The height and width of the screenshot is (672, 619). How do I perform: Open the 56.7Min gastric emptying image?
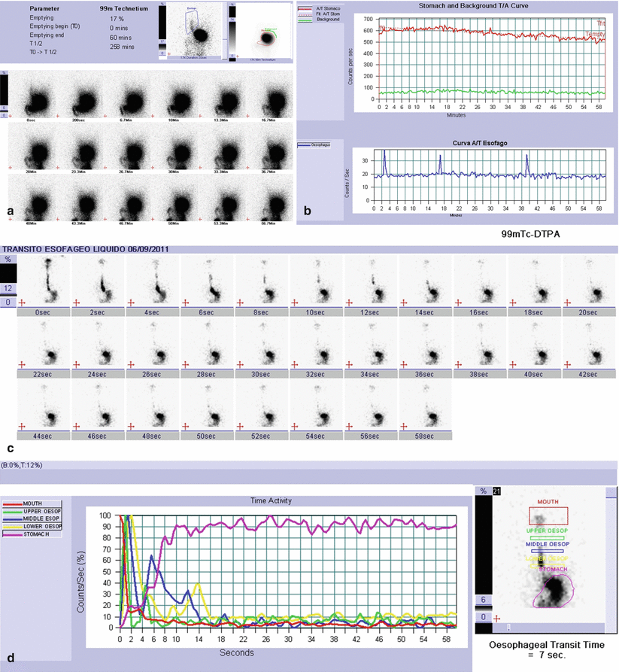click(x=269, y=201)
